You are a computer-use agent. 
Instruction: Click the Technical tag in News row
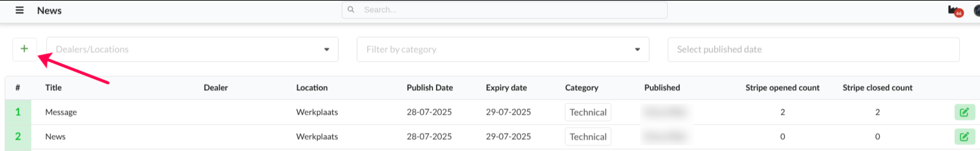click(x=588, y=137)
